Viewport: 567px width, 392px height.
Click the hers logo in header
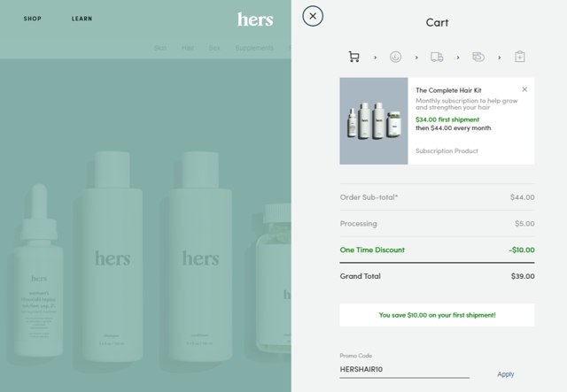pyautogui.click(x=255, y=19)
